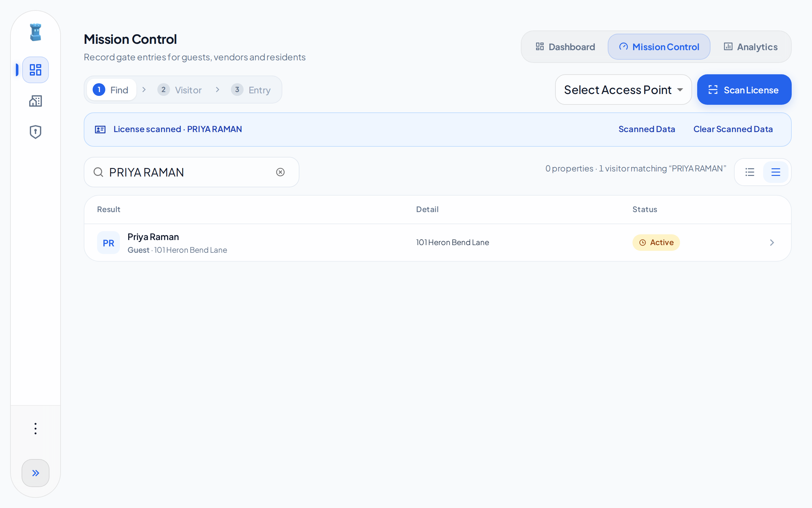Viewport: 812px width, 508px height.
Task: Click the PR avatar for Priya Raman
Action: point(108,243)
